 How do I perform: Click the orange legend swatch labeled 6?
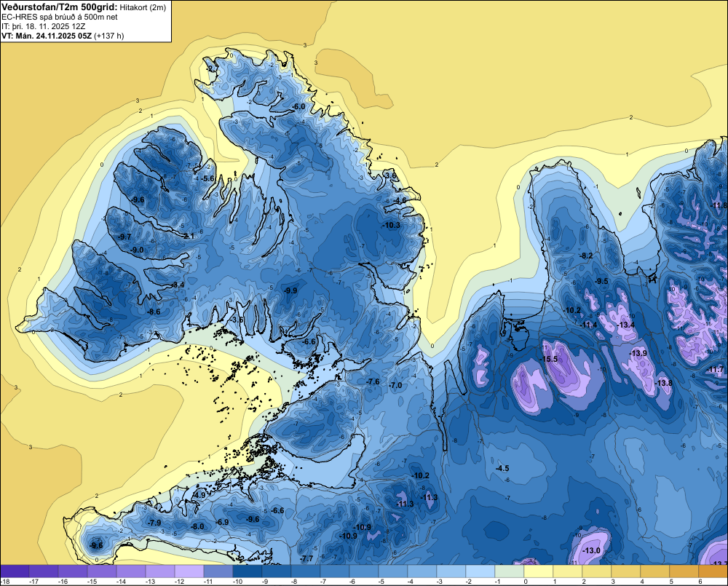pyautogui.click(x=713, y=571)
